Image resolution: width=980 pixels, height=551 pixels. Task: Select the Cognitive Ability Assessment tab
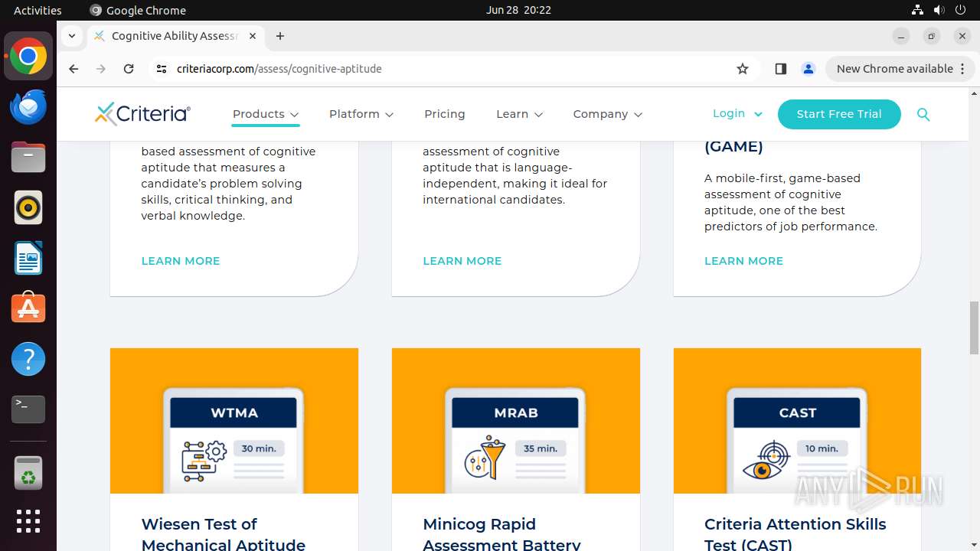point(175,36)
